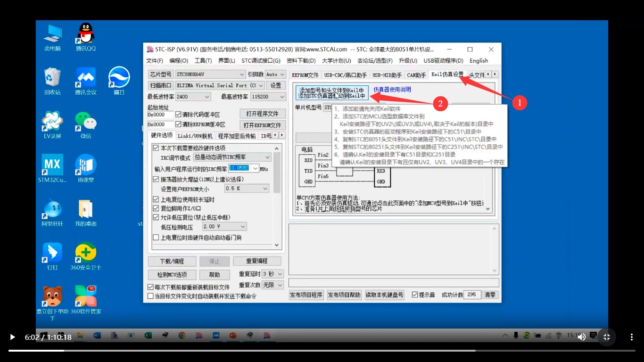This screenshot has width=644, height=362.
Task: Click the video player more-options icon
Action: pos(632,337)
